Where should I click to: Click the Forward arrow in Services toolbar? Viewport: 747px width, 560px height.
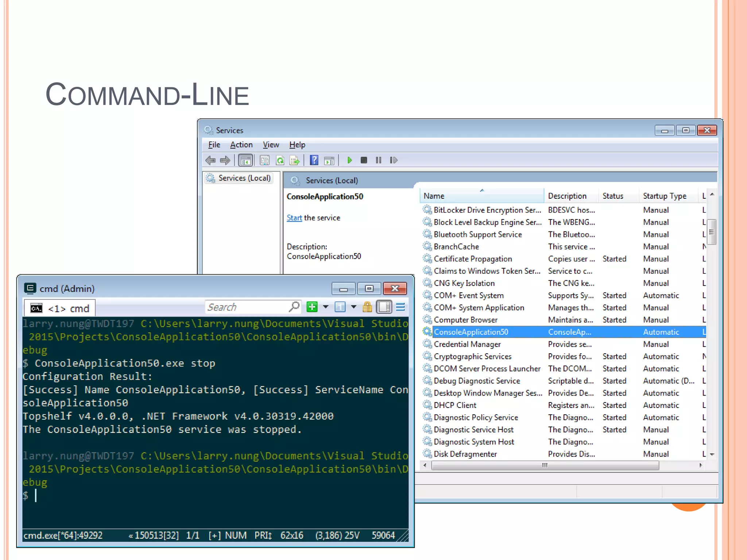(225, 160)
